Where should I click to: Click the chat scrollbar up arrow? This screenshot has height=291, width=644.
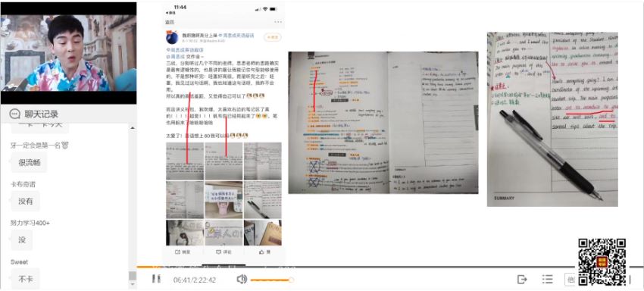pyautogui.click(x=133, y=128)
